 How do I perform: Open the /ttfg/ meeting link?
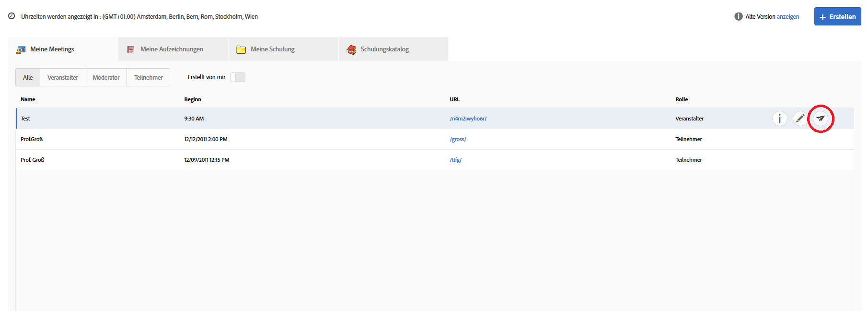click(x=456, y=160)
